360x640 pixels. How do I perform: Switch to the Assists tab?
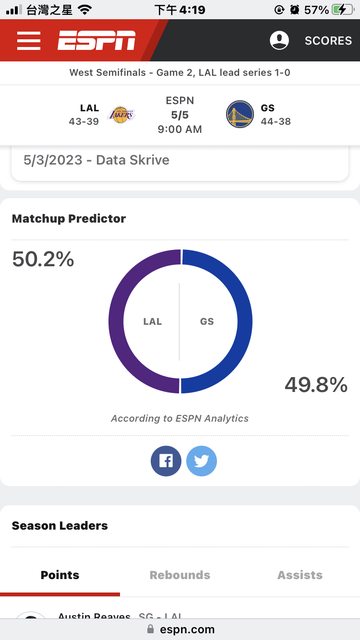300,575
